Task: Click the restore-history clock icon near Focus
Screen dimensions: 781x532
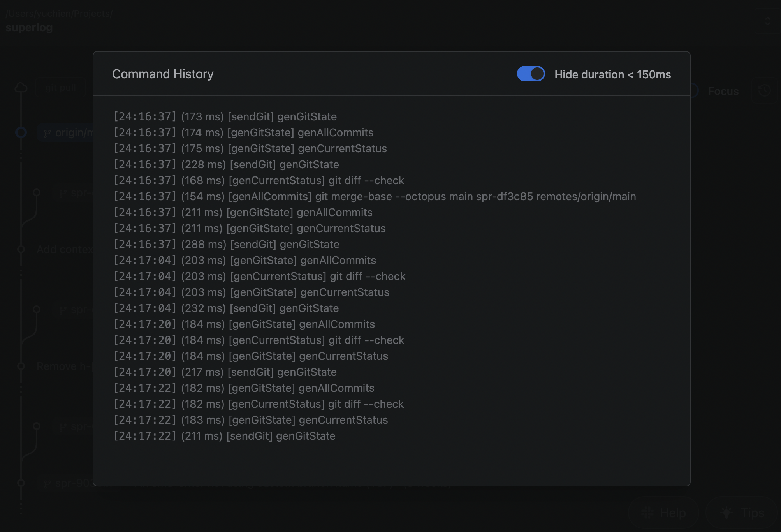Action: click(x=764, y=90)
